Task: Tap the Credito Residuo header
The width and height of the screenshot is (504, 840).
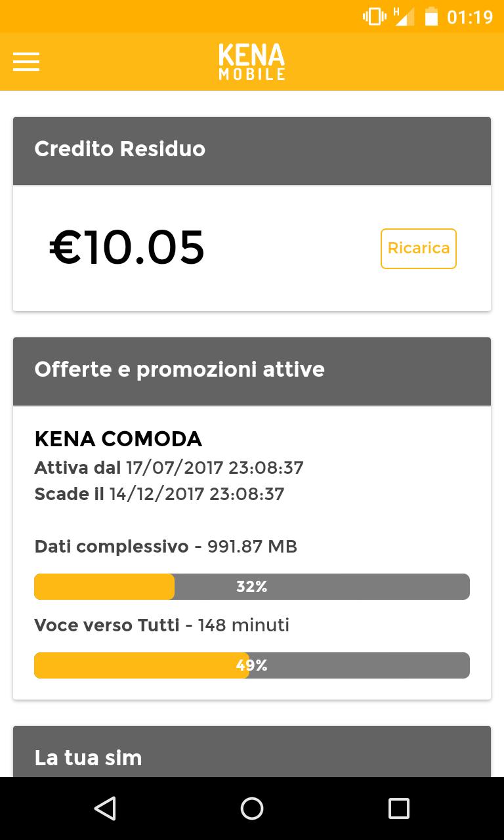Action: (252, 150)
